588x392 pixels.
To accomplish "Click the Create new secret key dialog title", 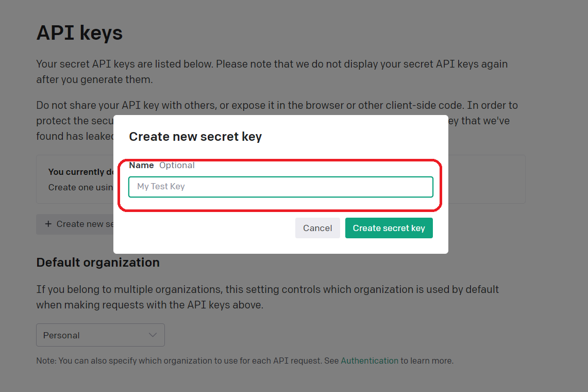I will point(195,137).
